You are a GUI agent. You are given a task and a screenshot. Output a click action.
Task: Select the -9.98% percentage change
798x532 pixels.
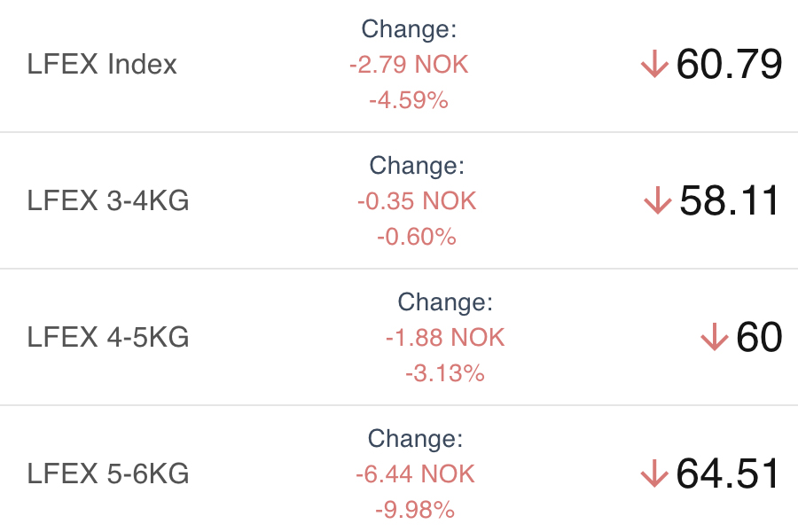[415, 510]
